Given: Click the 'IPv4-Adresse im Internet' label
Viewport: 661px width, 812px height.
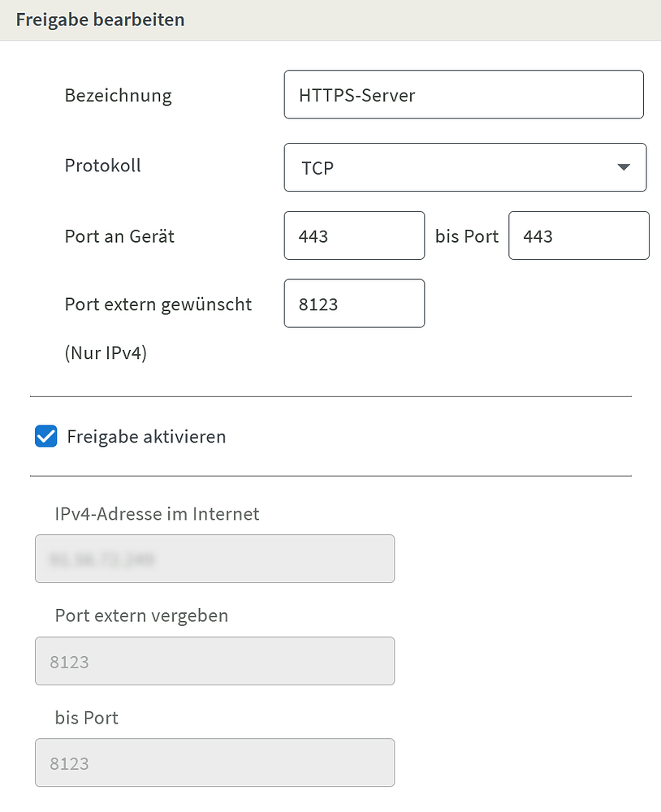Looking at the screenshot, I should coord(157,514).
